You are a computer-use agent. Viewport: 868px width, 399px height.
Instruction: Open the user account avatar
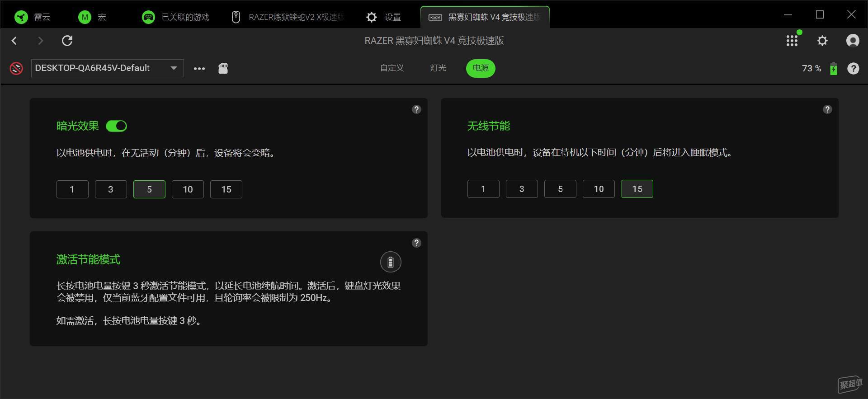(853, 41)
